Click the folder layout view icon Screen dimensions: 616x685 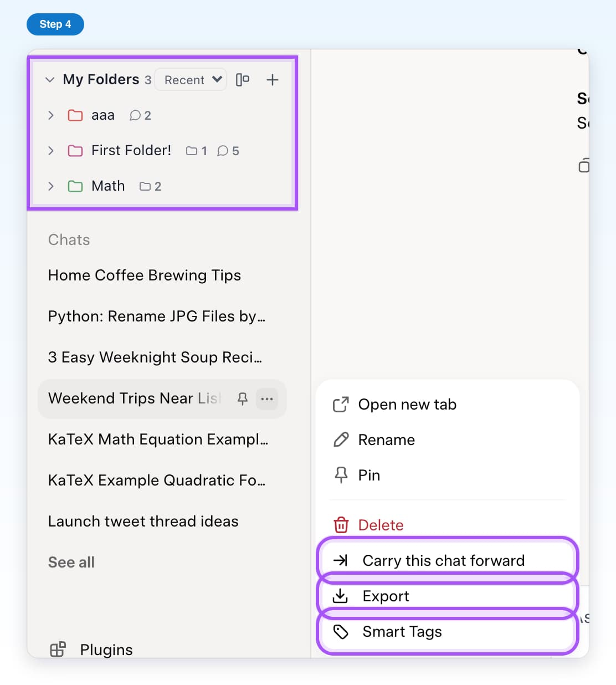point(243,80)
